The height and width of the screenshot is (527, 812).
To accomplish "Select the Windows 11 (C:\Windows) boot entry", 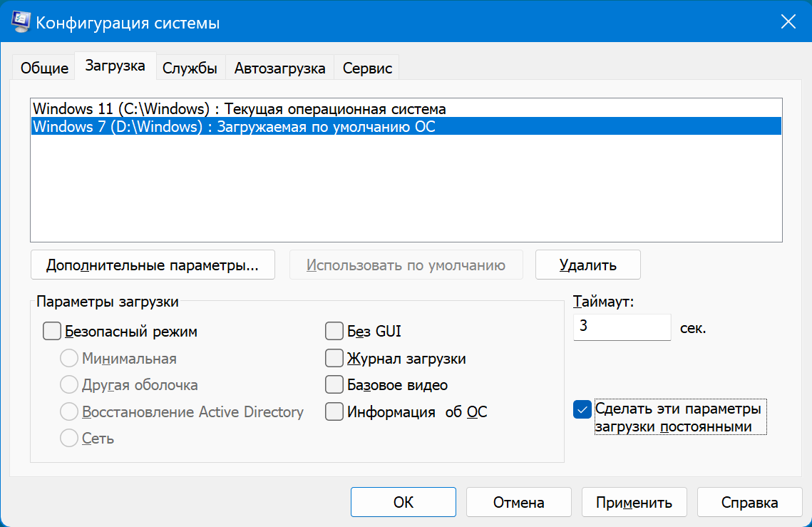I will (x=406, y=109).
